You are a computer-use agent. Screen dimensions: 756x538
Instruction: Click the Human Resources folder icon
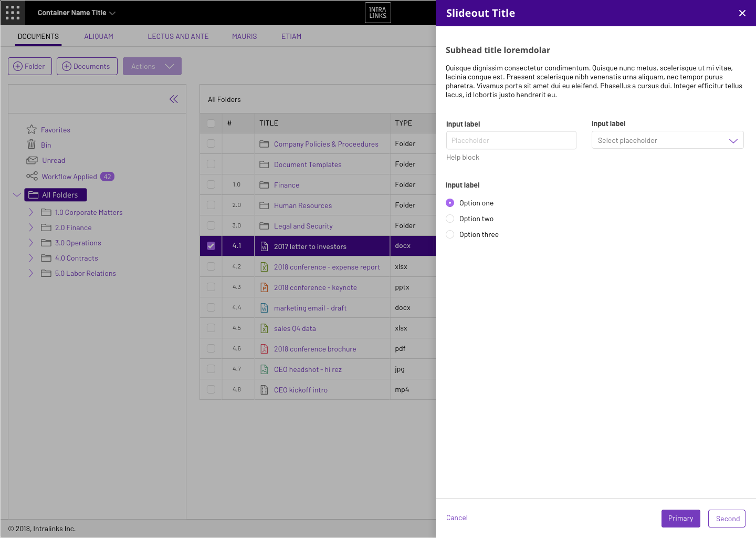pyautogui.click(x=264, y=205)
